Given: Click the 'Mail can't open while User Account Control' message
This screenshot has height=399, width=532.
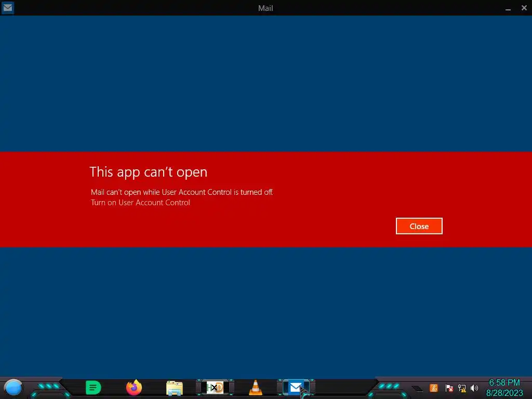Looking at the screenshot, I should [x=182, y=192].
